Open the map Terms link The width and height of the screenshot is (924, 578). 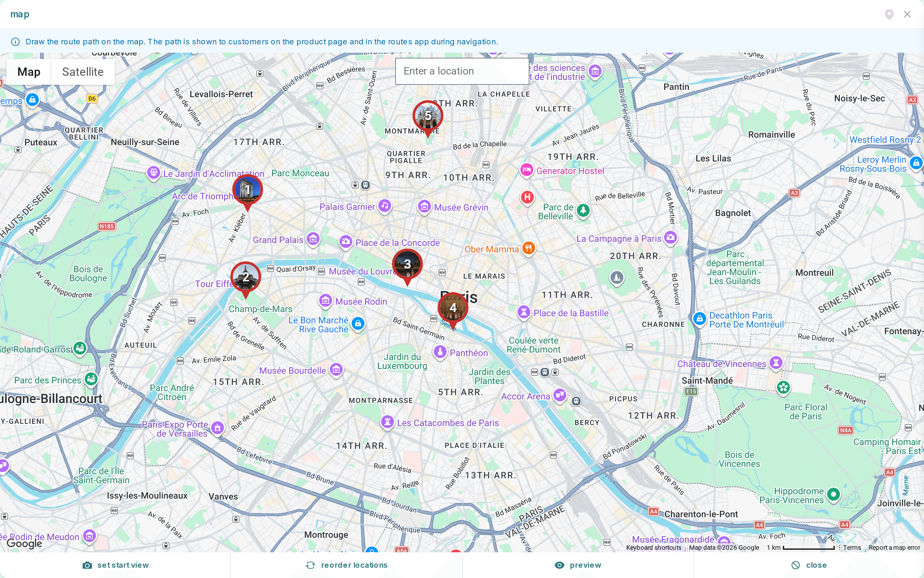(852, 547)
